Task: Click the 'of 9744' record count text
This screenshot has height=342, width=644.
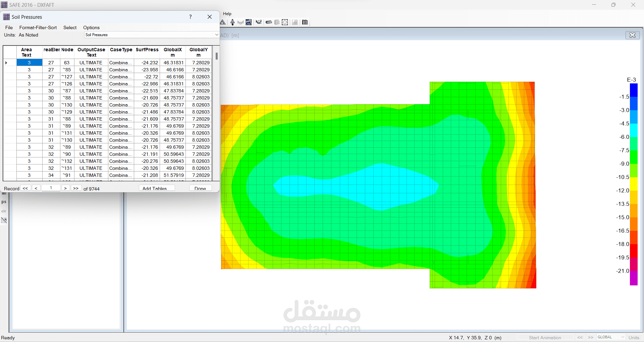Action: point(92,189)
